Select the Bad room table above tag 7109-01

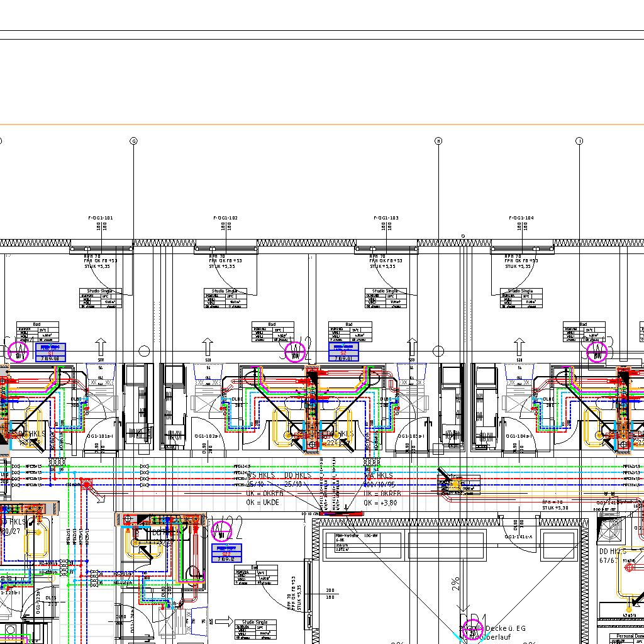[x=349, y=333]
